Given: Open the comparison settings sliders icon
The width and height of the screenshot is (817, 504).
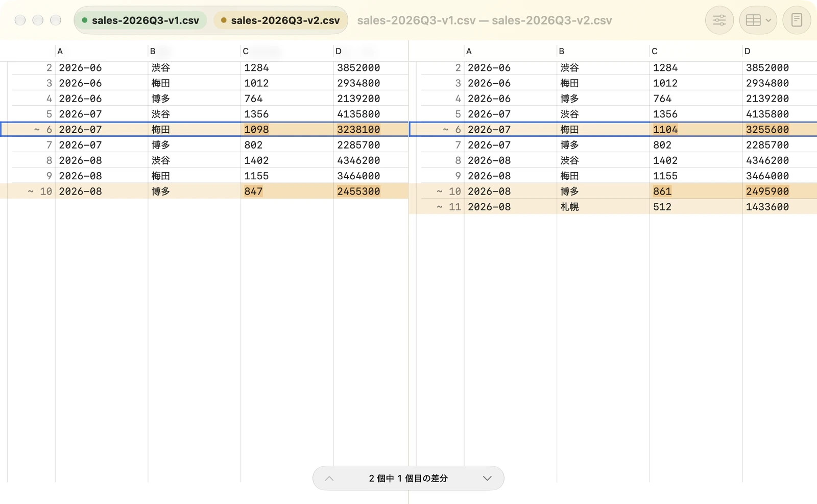Looking at the screenshot, I should 719,20.
